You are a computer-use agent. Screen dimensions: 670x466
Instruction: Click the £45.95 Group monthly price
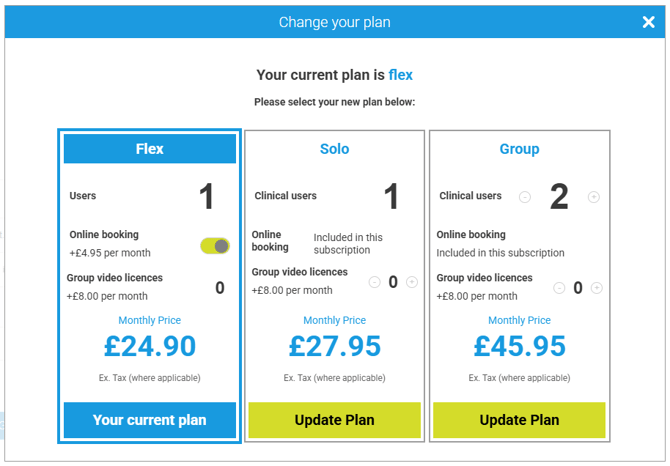(x=519, y=346)
